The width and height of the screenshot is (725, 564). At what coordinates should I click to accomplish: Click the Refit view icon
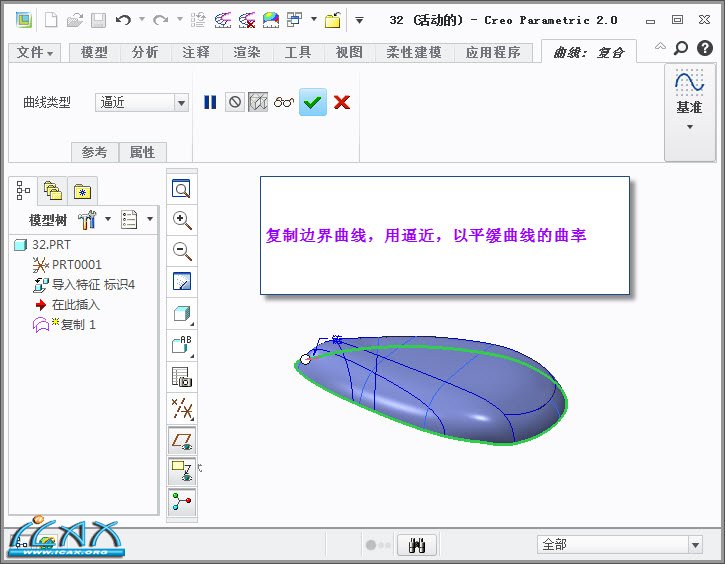click(182, 189)
